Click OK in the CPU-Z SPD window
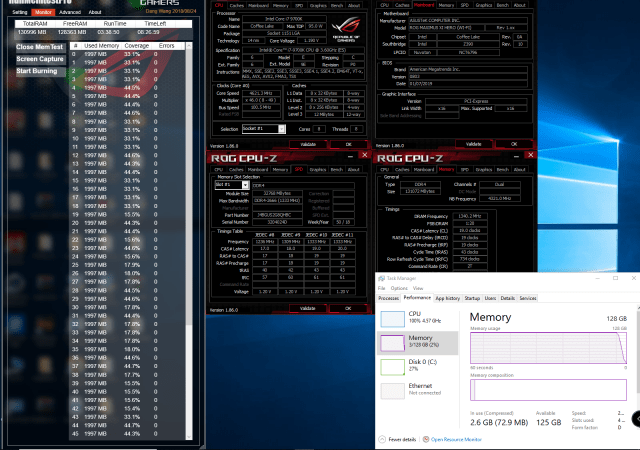 pos(348,308)
